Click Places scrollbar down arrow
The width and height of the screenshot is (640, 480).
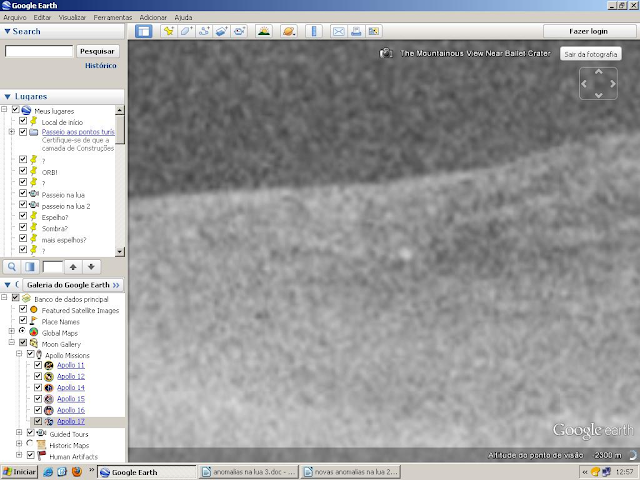[120, 252]
